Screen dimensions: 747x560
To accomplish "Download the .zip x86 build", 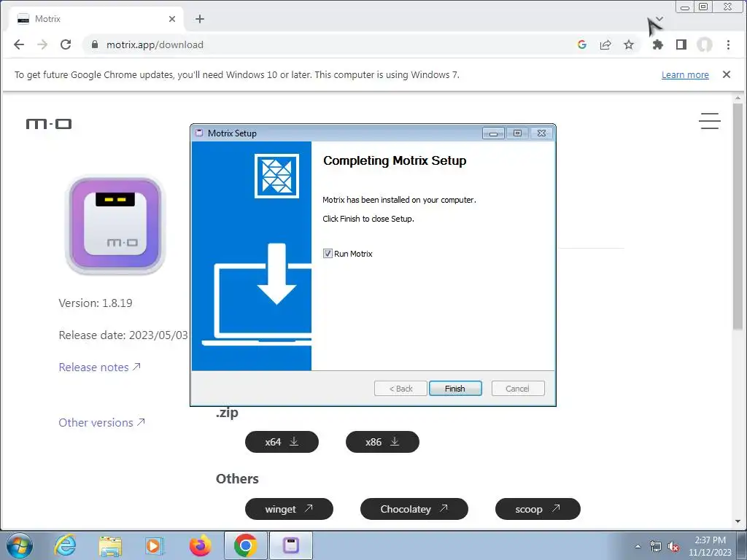I will pyautogui.click(x=382, y=442).
